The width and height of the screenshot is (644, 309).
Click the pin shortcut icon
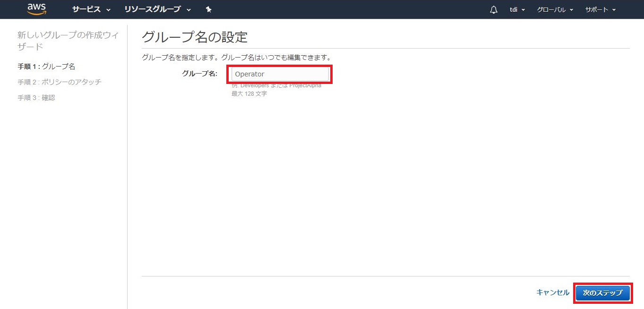point(209,9)
